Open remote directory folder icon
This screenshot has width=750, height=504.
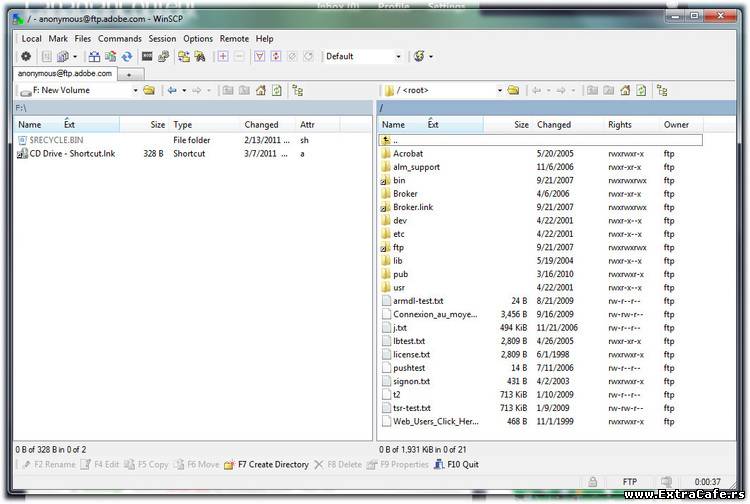(513, 90)
